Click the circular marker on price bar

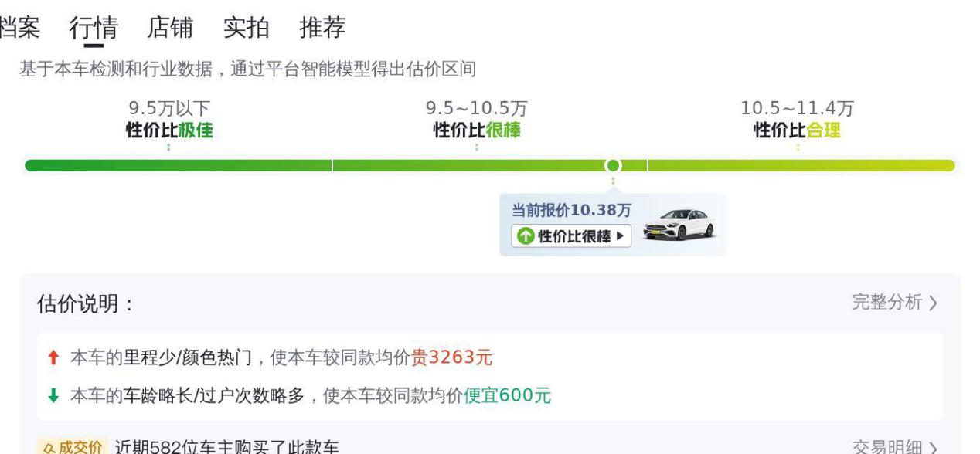pyautogui.click(x=613, y=165)
